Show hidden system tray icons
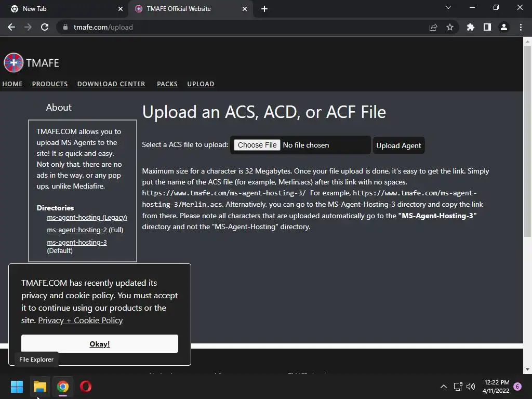532x399 pixels. click(444, 387)
